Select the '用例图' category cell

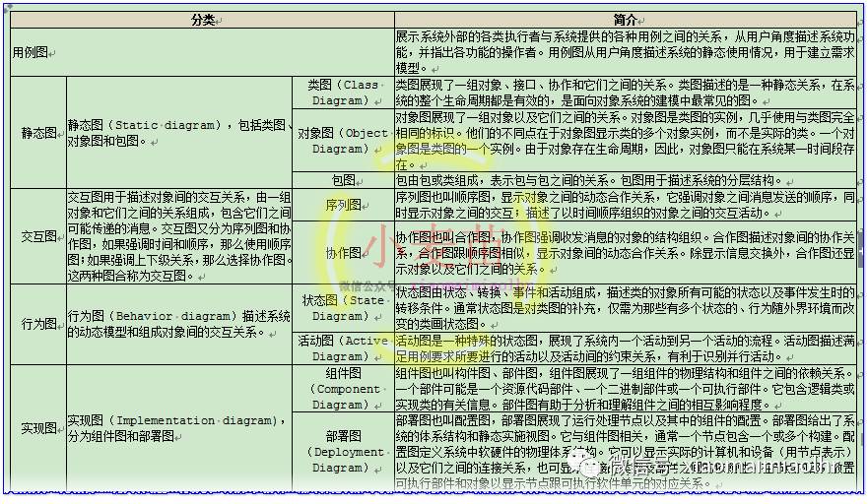tap(203, 52)
